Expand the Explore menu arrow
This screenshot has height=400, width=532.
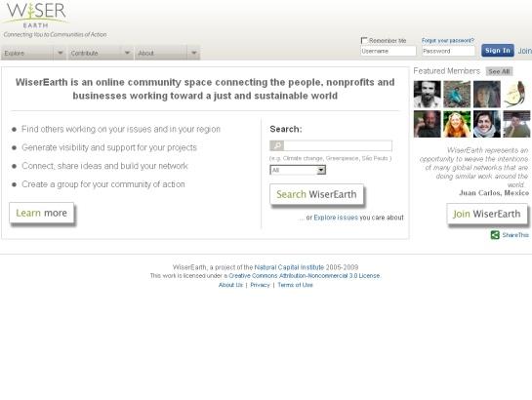[61, 53]
